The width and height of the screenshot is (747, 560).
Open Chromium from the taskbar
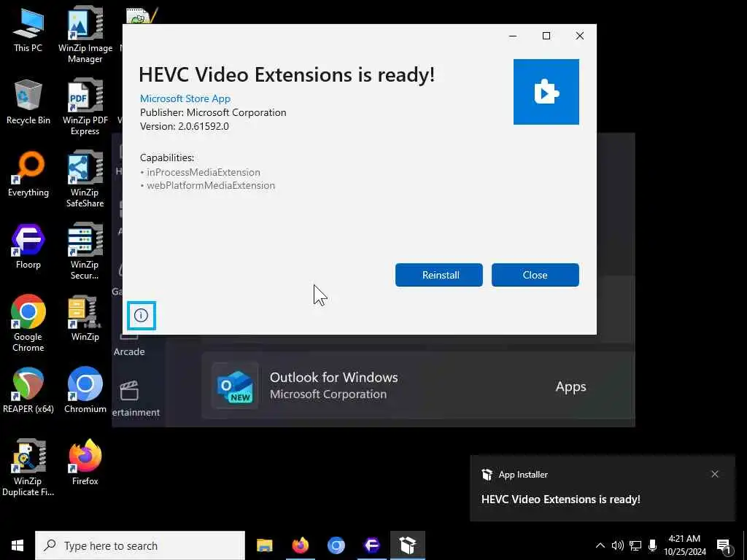pyautogui.click(x=336, y=545)
